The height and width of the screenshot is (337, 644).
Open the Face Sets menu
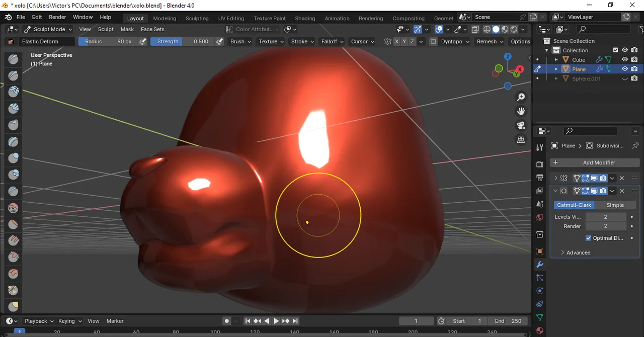tap(152, 29)
